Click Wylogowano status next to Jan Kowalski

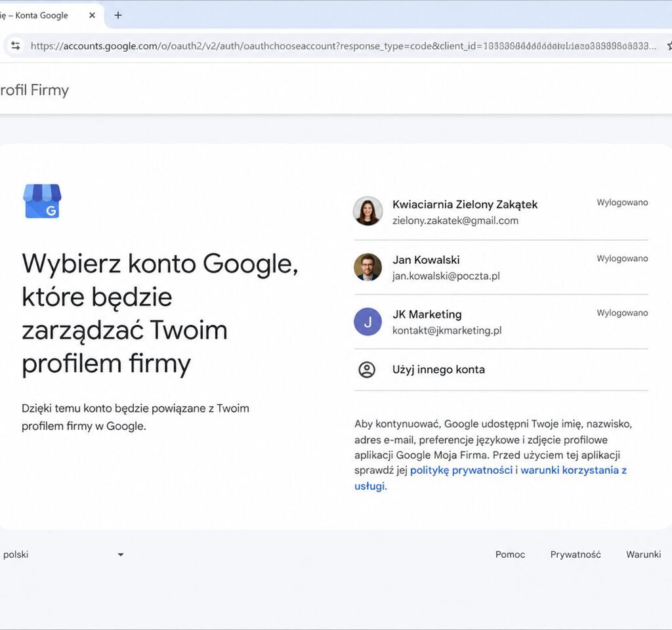point(622,259)
